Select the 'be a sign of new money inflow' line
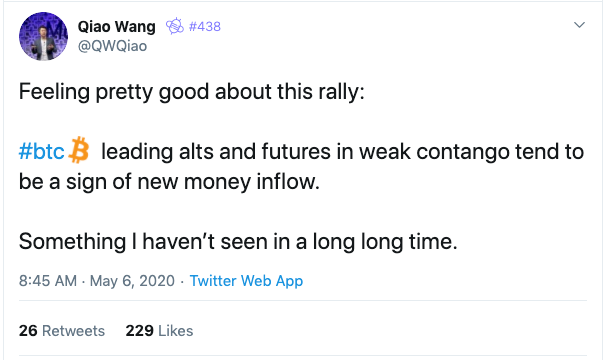 click(169, 182)
